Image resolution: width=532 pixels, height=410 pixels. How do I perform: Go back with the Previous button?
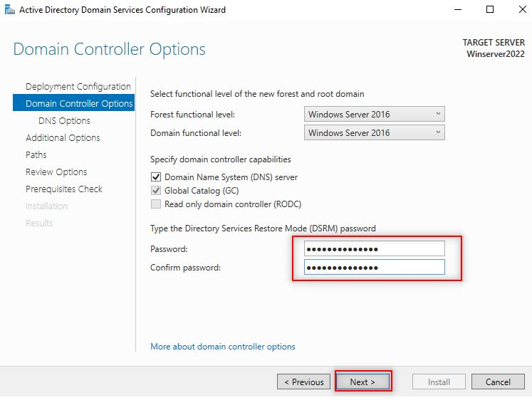(303, 382)
